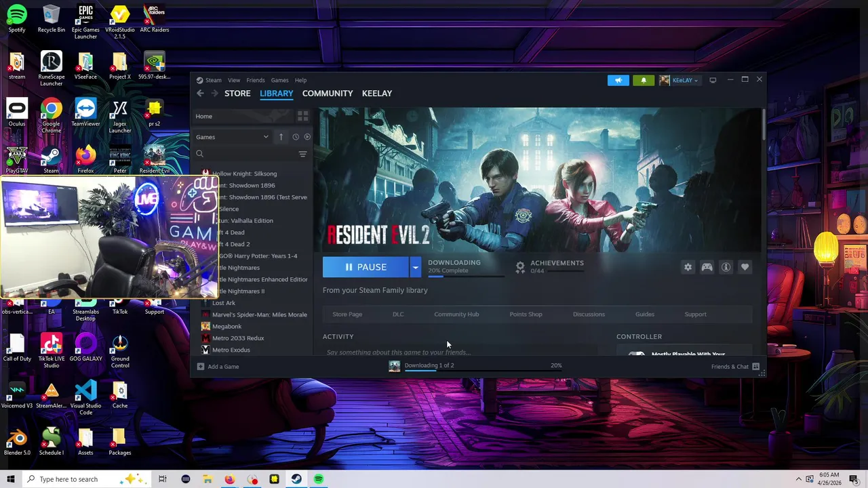
Task: Open the KEELAY profile tab
Action: (377, 94)
